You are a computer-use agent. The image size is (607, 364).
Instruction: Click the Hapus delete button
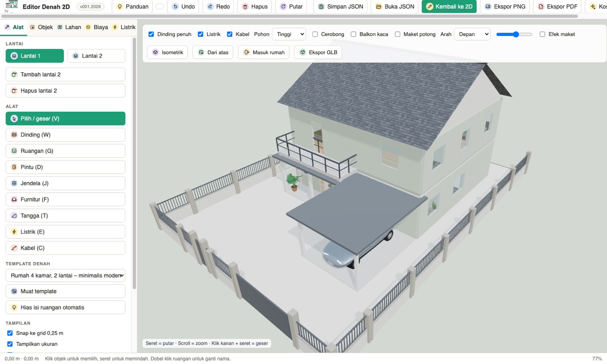pos(255,6)
